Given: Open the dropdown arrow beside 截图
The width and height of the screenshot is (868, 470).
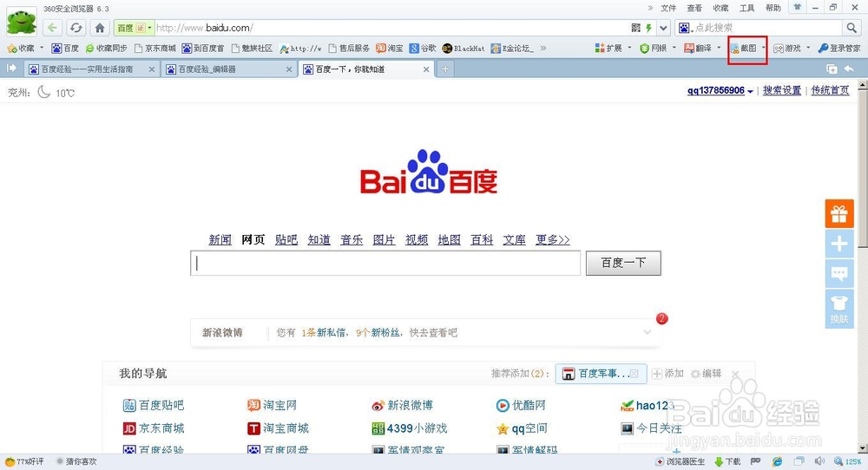Looking at the screenshot, I should 763,48.
